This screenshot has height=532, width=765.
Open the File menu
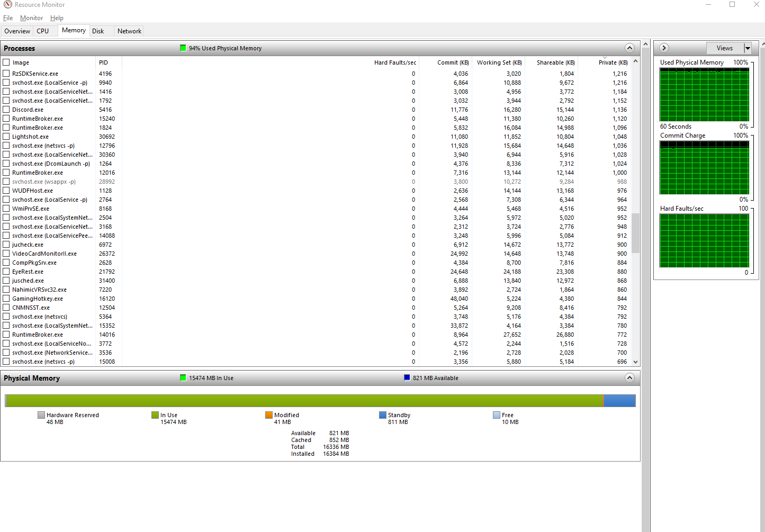(x=8, y=18)
